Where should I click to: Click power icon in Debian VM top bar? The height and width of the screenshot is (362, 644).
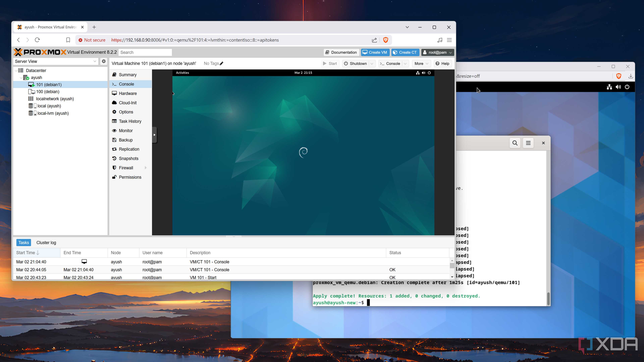[x=429, y=73]
